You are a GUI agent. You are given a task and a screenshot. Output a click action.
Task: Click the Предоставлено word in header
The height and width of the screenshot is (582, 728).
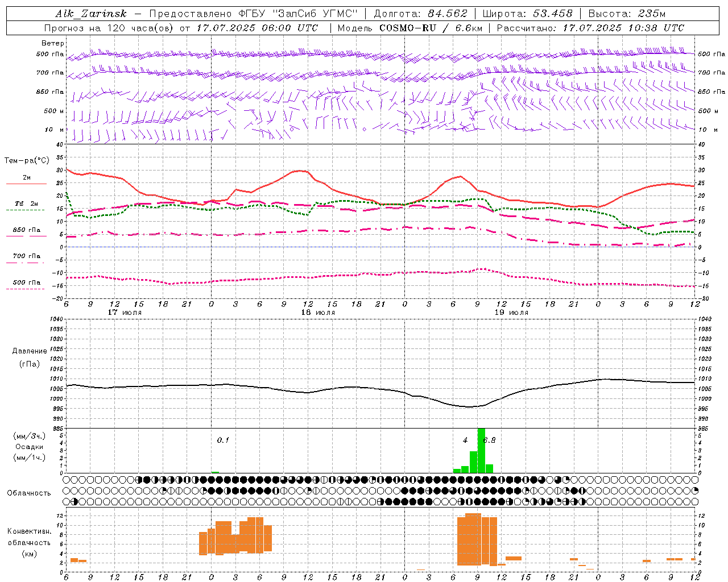tap(191, 14)
